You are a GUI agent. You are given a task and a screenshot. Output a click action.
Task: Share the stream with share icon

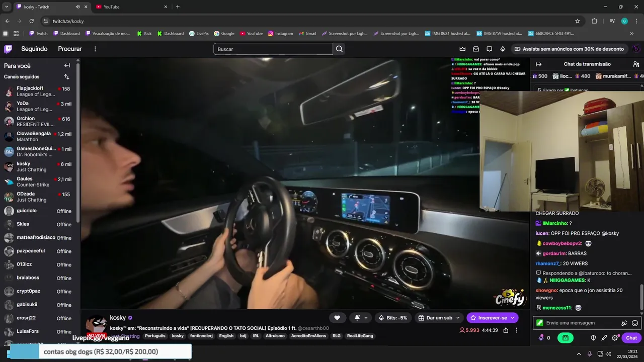point(506,330)
